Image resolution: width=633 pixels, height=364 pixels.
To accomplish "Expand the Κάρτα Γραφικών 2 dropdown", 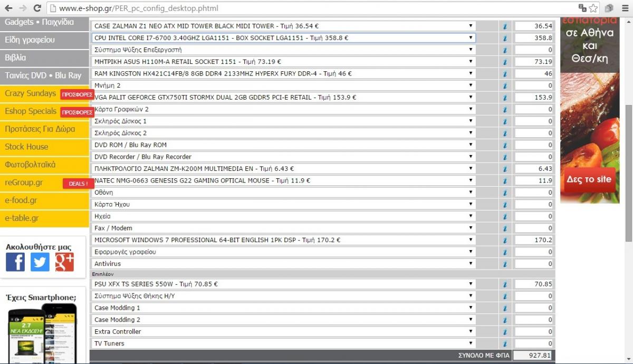I will tap(283, 109).
